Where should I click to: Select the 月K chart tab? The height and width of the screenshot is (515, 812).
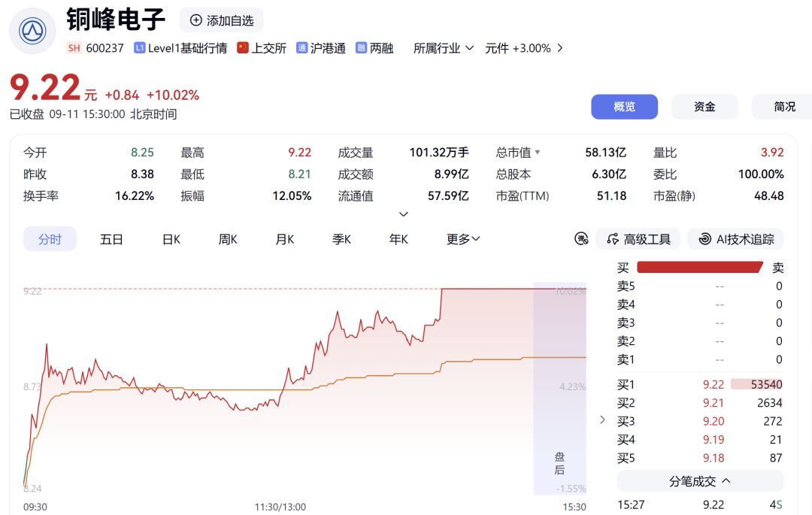[x=285, y=239]
